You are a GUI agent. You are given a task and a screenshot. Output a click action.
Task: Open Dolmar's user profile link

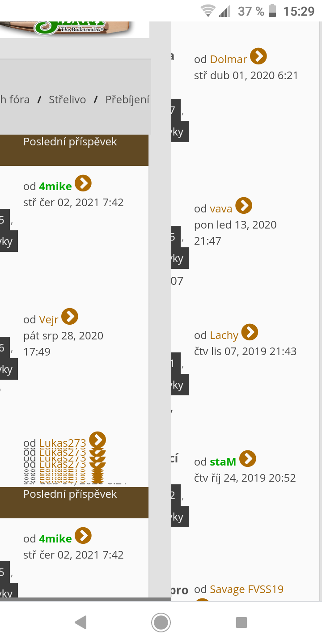229,59
